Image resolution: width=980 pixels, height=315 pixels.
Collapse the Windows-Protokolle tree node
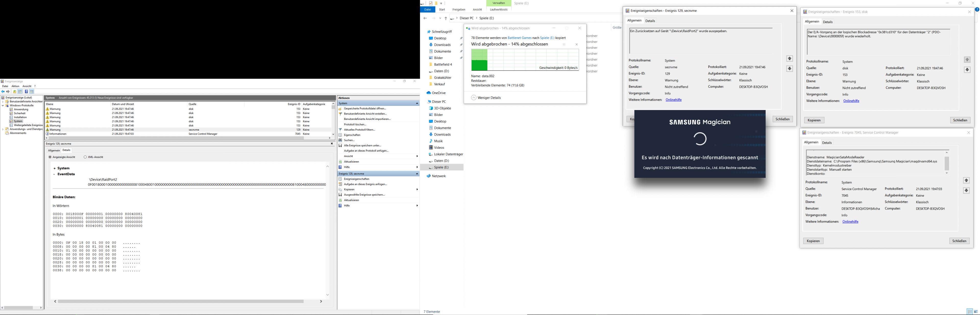tap(3, 105)
